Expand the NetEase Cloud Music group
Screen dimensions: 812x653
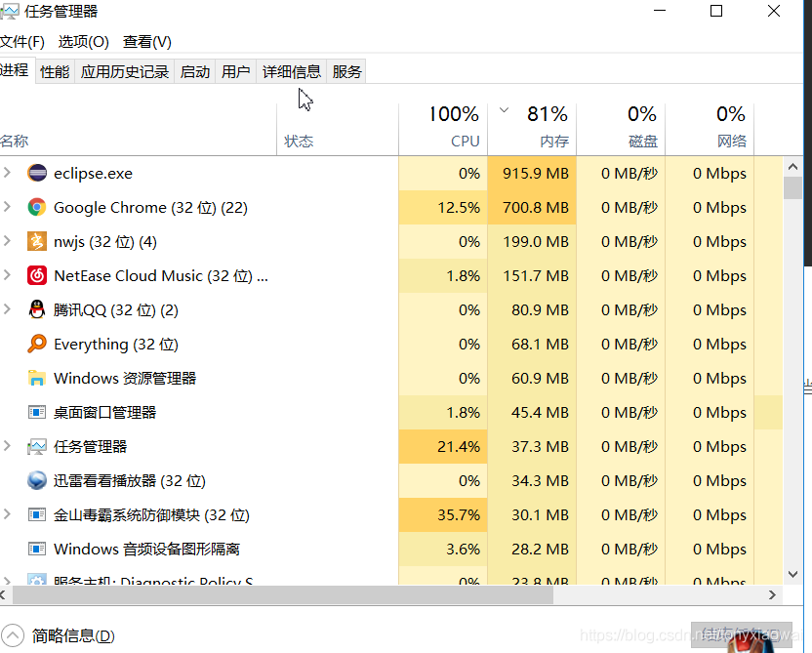point(7,275)
